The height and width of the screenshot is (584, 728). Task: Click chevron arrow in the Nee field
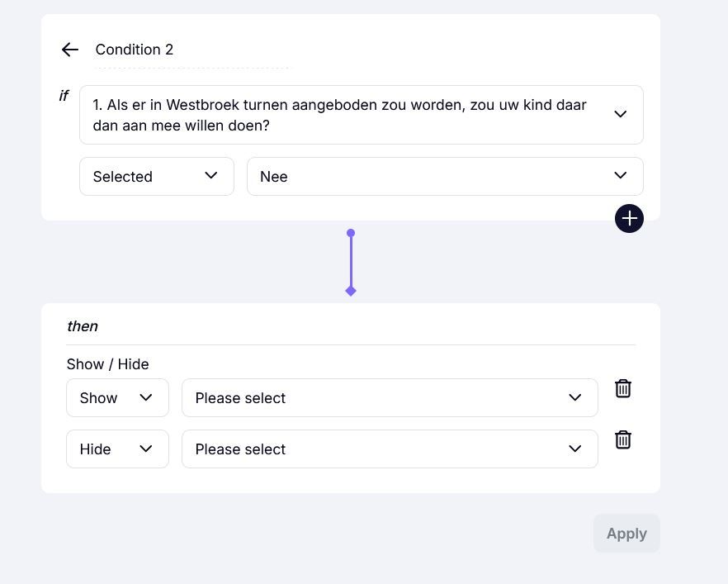[621, 176]
